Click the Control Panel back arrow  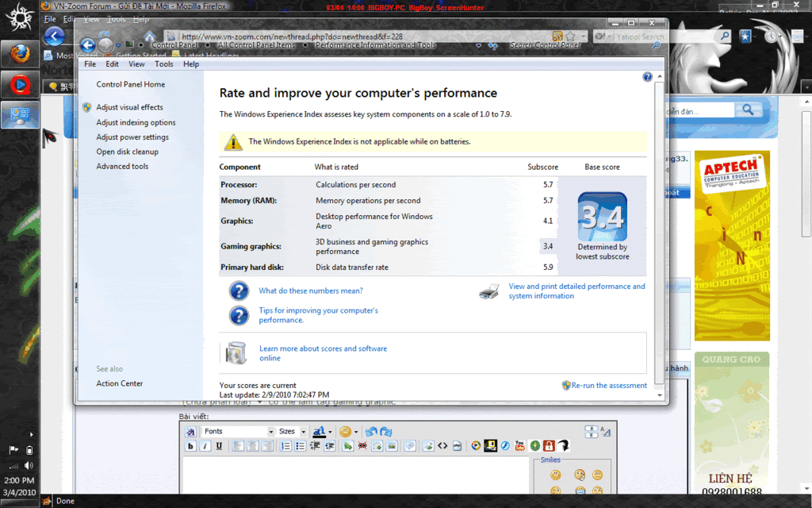point(87,45)
